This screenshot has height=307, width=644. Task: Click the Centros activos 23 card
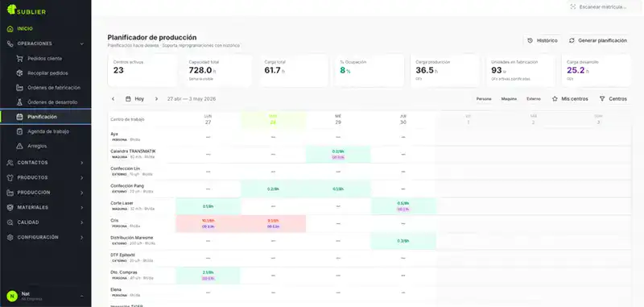pos(142,70)
